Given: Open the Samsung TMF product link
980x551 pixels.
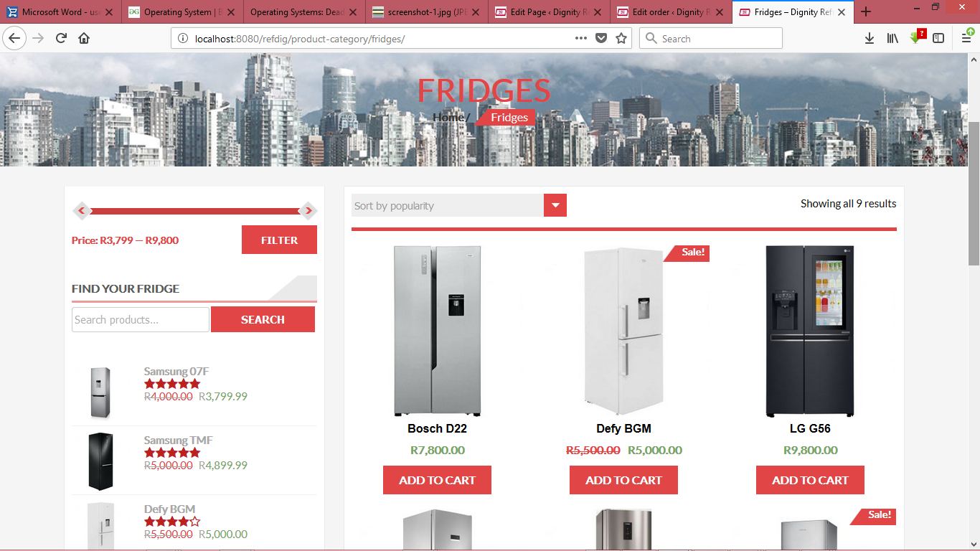Looking at the screenshot, I should 178,440.
